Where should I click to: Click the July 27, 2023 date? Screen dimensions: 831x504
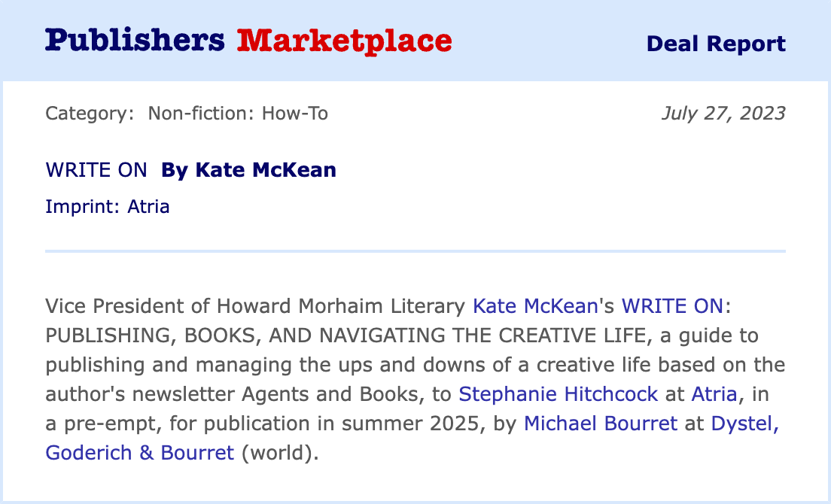(x=723, y=114)
